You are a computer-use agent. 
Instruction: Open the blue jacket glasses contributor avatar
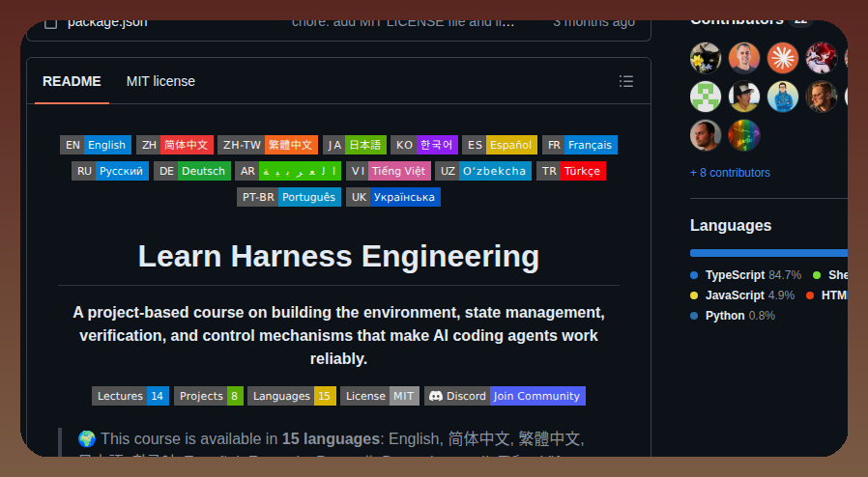coord(783,97)
